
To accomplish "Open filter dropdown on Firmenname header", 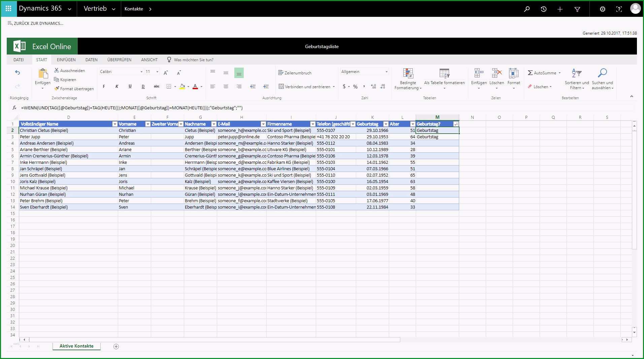I will point(313,124).
